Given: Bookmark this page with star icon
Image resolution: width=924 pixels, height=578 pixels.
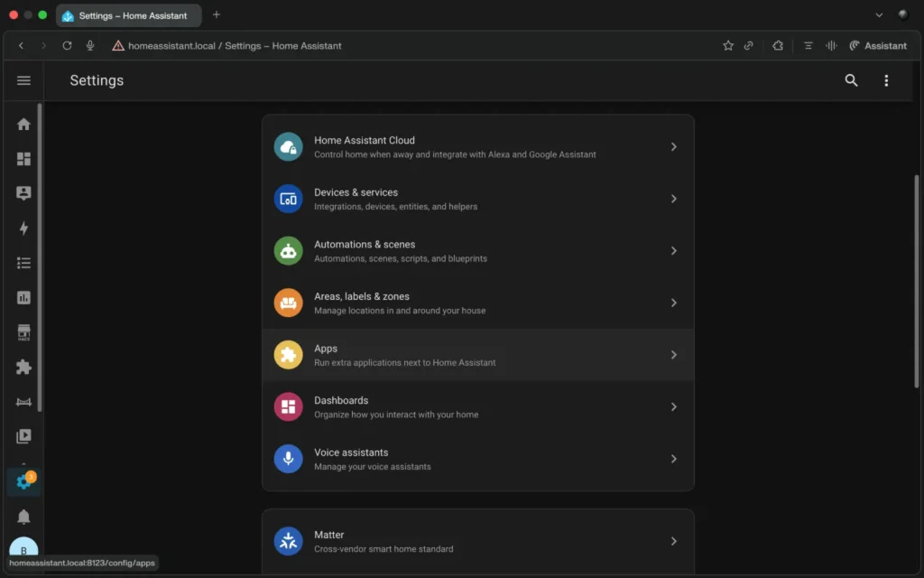Looking at the screenshot, I should (x=728, y=45).
